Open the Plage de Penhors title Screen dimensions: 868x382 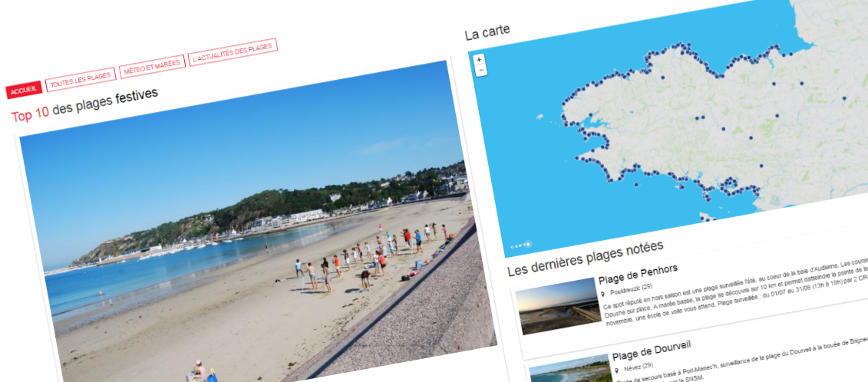tap(638, 274)
